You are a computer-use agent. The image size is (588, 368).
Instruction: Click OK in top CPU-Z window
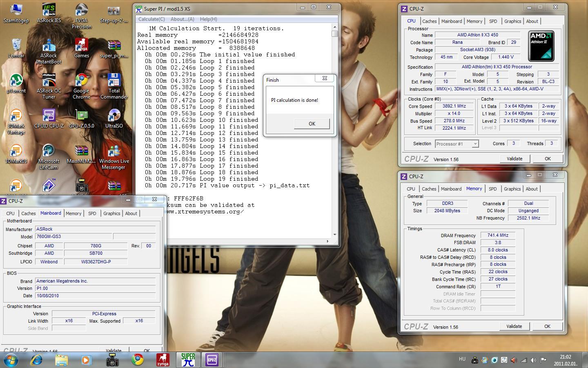(x=548, y=159)
